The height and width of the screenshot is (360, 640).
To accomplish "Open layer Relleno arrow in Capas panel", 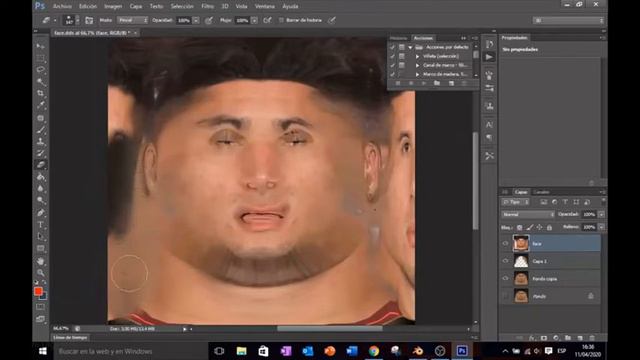I will click(x=601, y=227).
